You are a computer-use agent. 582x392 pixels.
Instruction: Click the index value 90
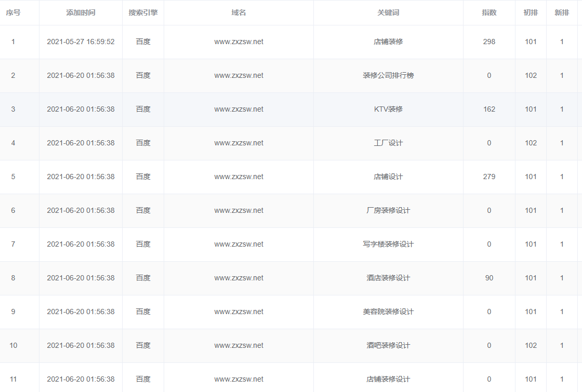(x=489, y=278)
